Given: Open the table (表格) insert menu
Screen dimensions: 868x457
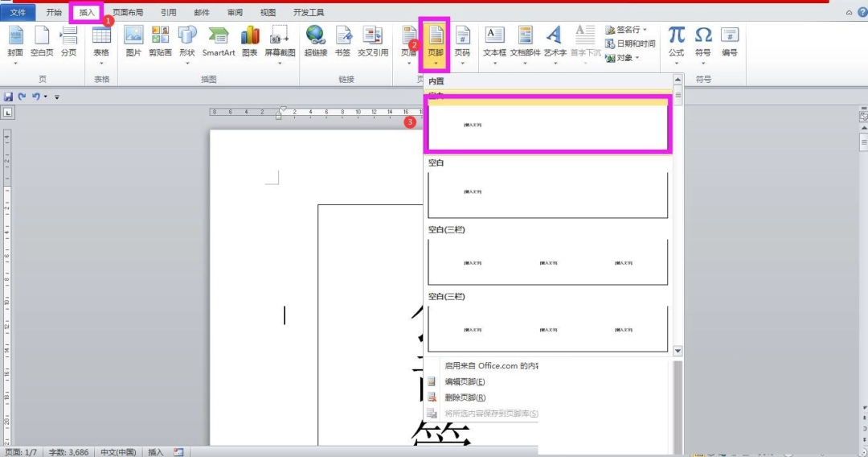Looking at the screenshot, I should pyautogui.click(x=101, y=44).
